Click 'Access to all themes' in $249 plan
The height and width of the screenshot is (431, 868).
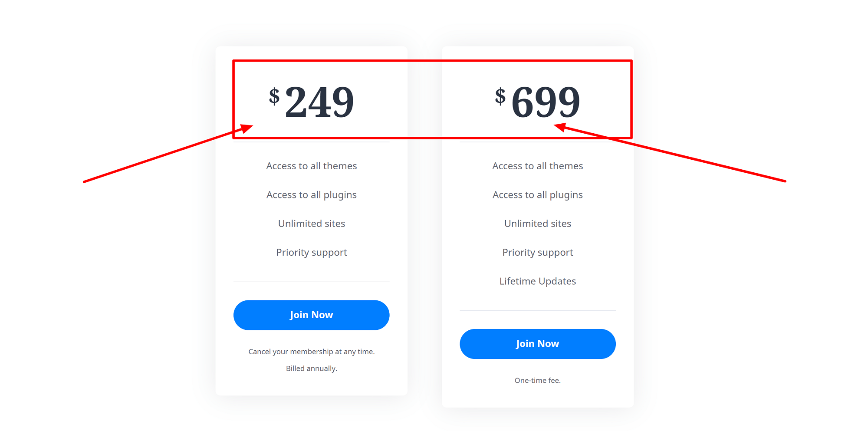pos(311,166)
